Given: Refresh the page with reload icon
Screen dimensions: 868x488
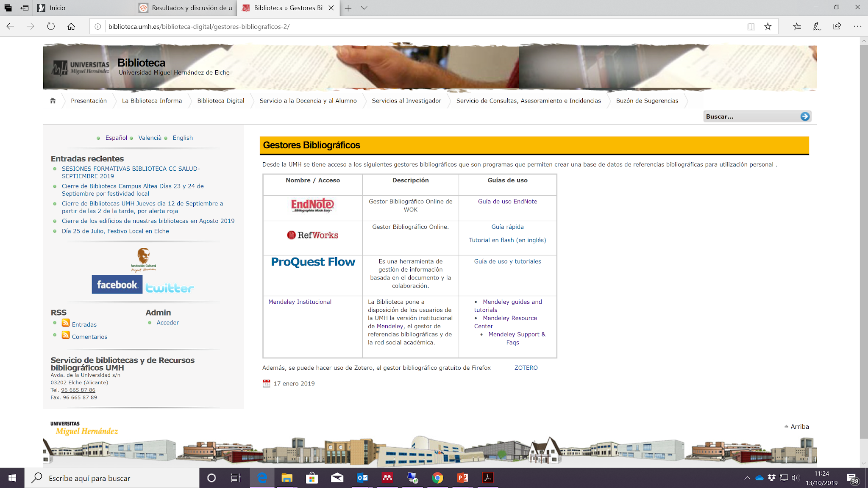Looking at the screenshot, I should [51, 27].
